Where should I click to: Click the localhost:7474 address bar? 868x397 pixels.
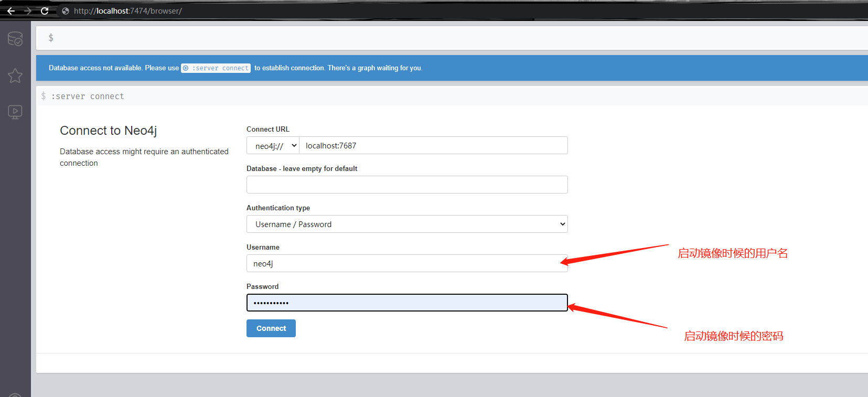(x=128, y=10)
